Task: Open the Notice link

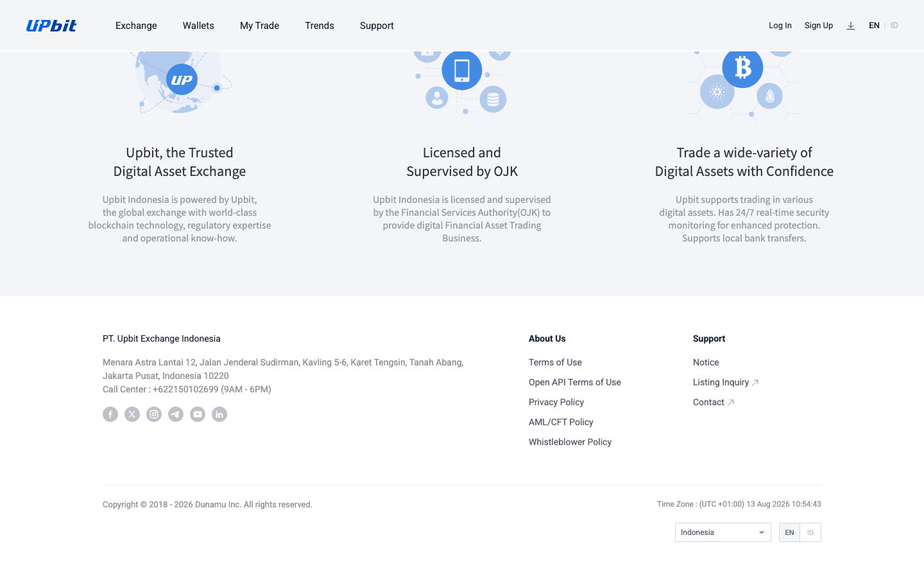Action: click(x=706, y=362)
